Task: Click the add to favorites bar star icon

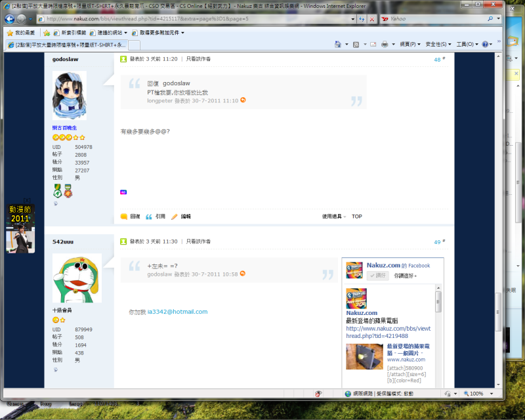Action: (47, 33)
